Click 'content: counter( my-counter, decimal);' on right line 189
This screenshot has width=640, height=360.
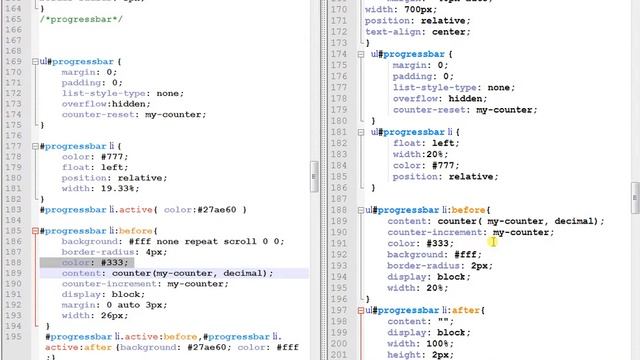tap(496, 221)
